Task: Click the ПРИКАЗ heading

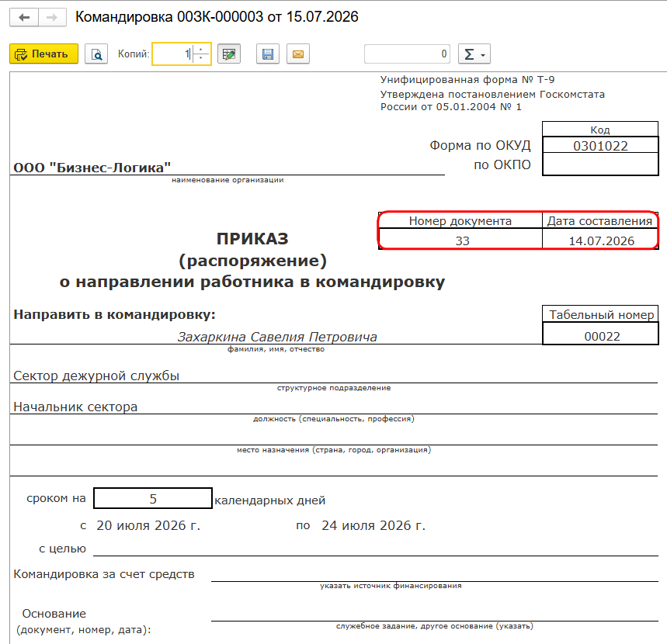Action: click(252, 238)
